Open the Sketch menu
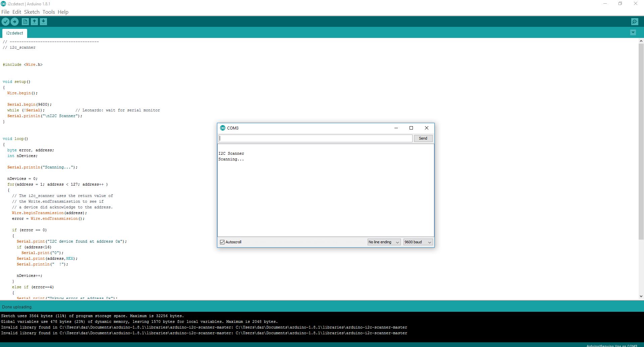 [x=32, y=12]
